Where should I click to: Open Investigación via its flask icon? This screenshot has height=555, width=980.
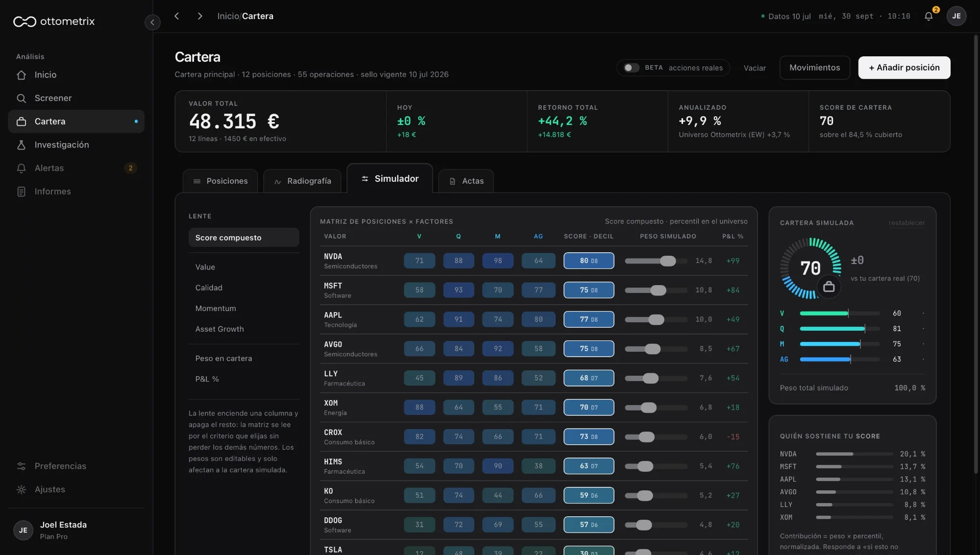21,145
